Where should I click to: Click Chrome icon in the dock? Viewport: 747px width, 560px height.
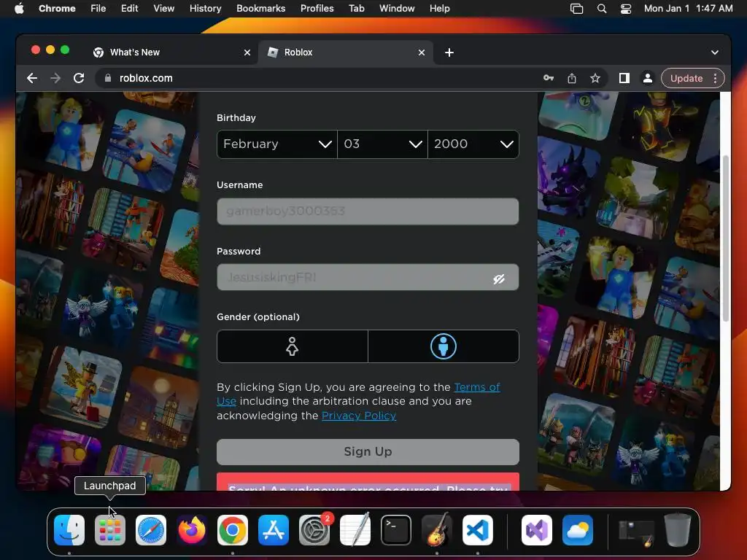(233, 530)
